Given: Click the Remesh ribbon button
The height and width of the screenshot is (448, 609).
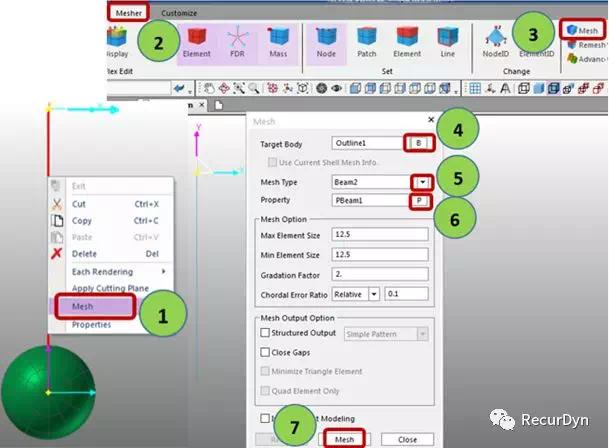Looking at the screenshot, I should tap(586, 45).
